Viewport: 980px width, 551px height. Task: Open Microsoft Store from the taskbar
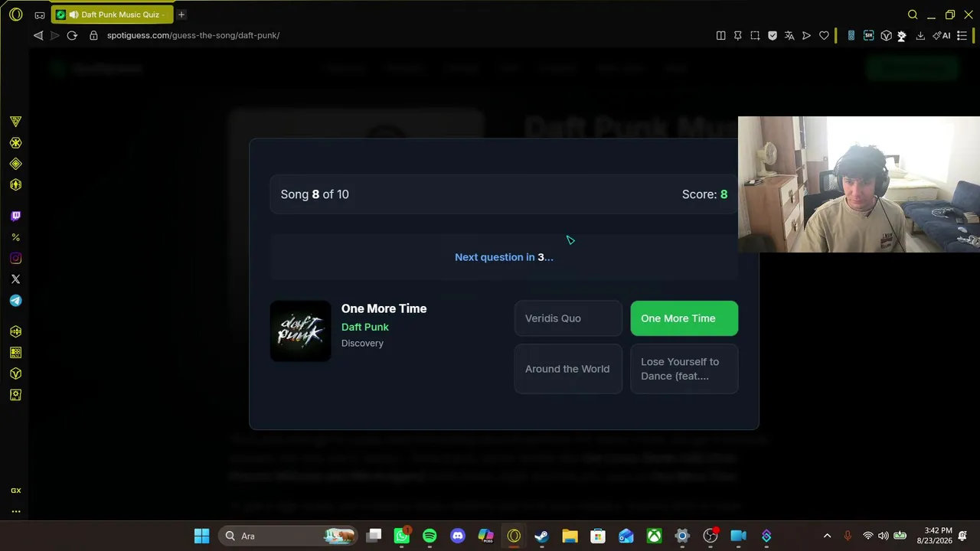coord(598,536)
